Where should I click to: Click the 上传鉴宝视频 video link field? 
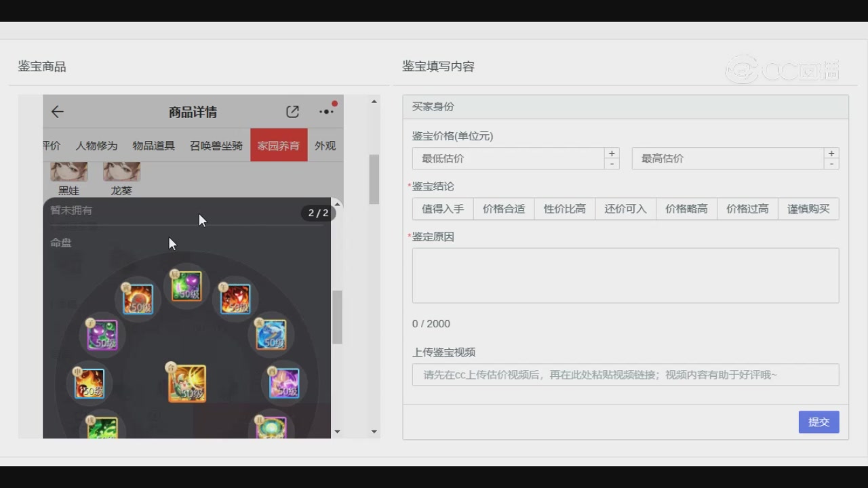coord(625,375)
